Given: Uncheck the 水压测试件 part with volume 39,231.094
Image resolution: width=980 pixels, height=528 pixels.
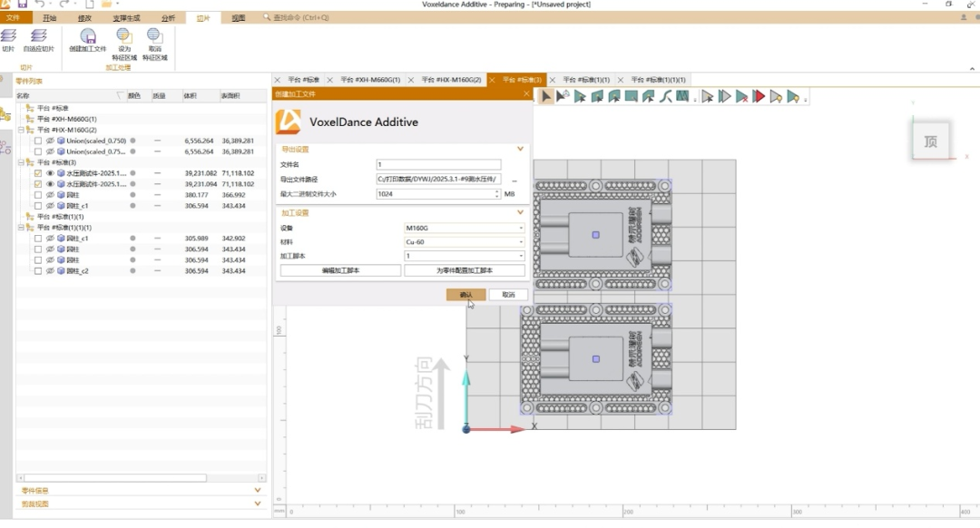Looking at the screenshot, I should (38, 184).
